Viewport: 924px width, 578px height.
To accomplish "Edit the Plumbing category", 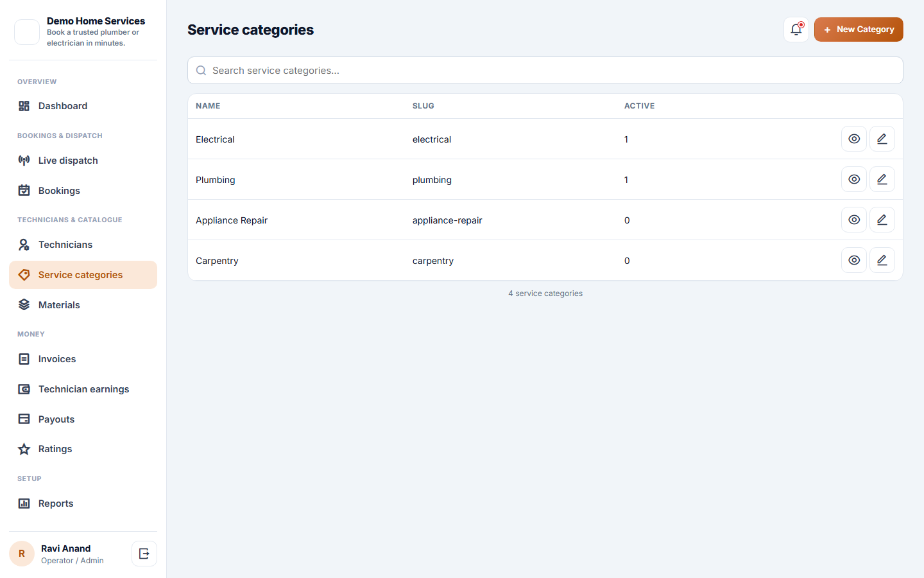I will point(882,179).
